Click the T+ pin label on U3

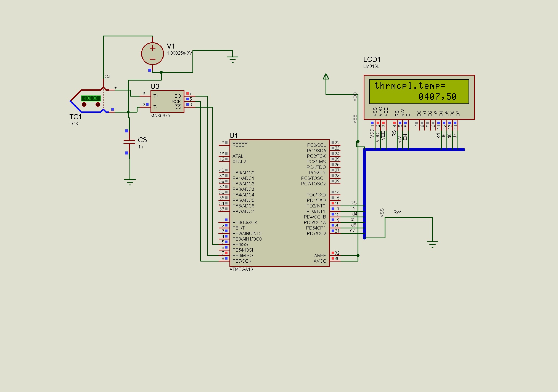pyautogui.click(x=156, y=96)
